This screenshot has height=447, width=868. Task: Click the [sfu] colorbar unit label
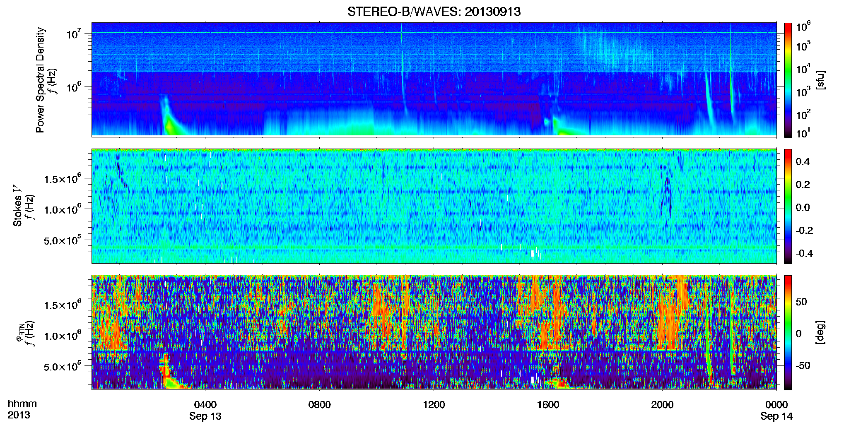pyautogui.click(x=820, y=80)
